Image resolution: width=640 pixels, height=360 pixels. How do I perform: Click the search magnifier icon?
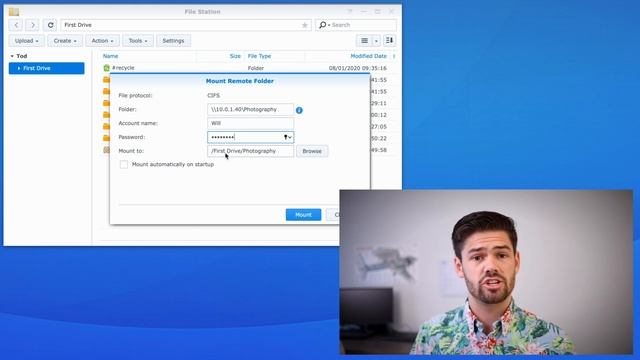322,25
